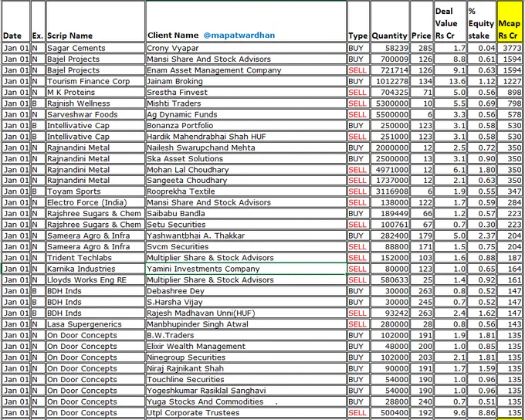Image resolution: width=525 pixels, height=420 pixels.
Task: Click Rajesh Madhavan Unni(HUF) cell
Action: point(246,313)
